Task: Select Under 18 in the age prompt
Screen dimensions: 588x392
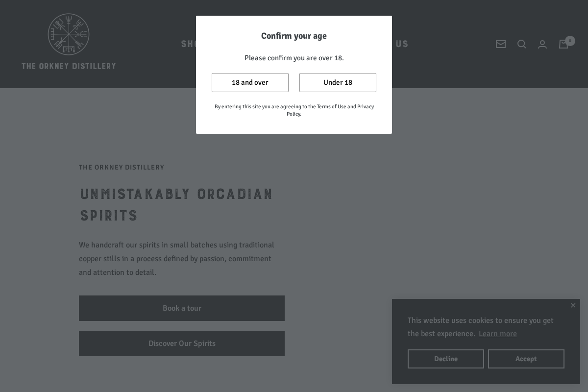Action: pyautogui.click(x=338, y=82)
